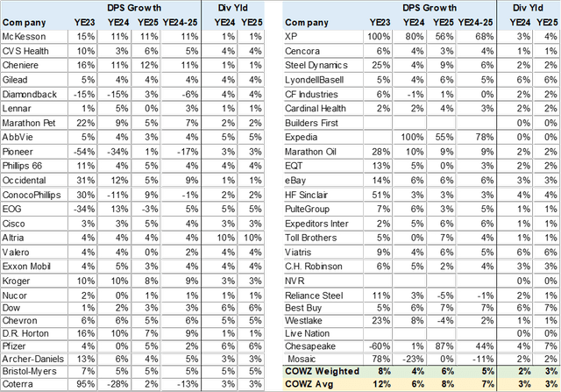This screenshot has height=392, width=561.
Task: Select the Diamondback company cell
Action: click(29, 95)
